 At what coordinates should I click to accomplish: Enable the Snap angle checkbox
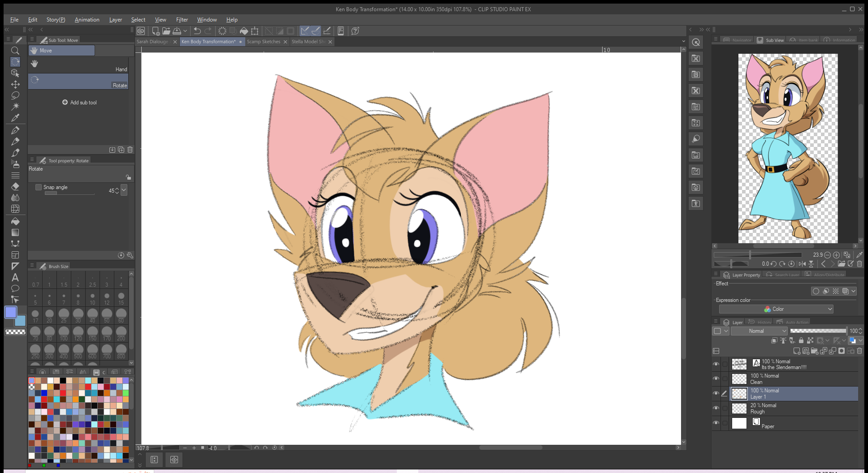(x=39, y=187)
